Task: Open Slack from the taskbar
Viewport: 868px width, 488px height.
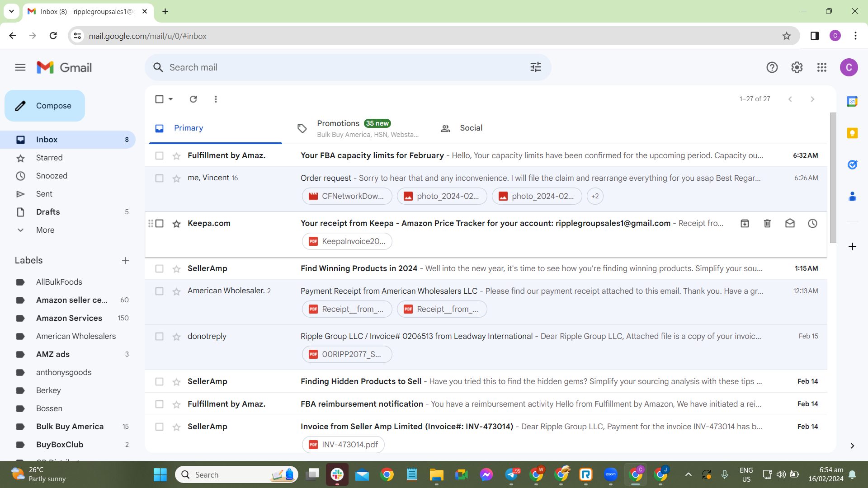Action: click(x=337, y=474)
